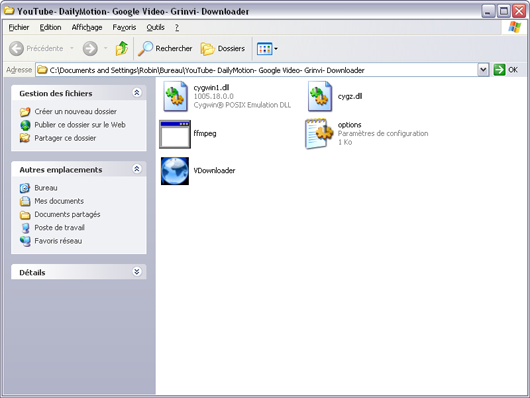Screen dimensions: 530x398
Task: Toggle the Dossiers folder pane
Action: pos(223,49)
